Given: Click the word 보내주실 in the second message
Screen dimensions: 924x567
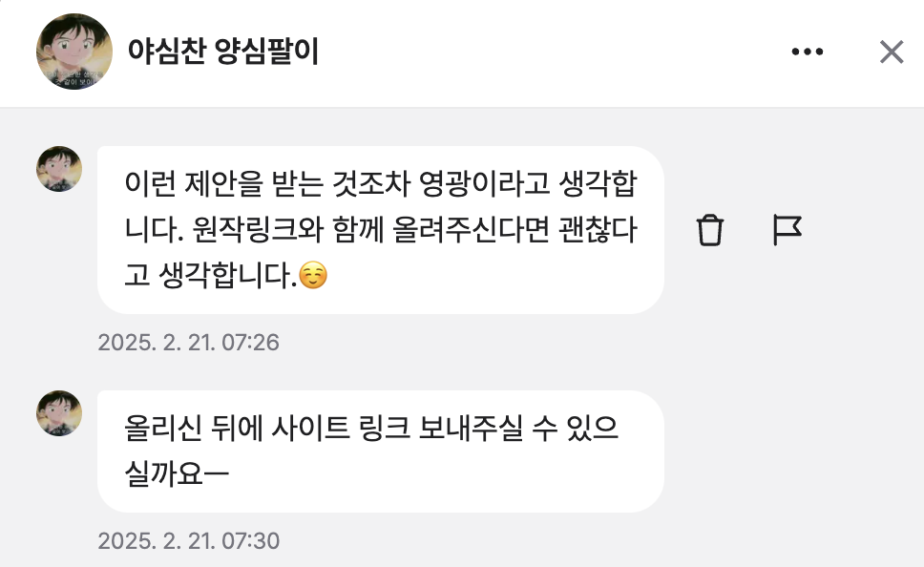Looking at the screenshot, I should (471, 428).
